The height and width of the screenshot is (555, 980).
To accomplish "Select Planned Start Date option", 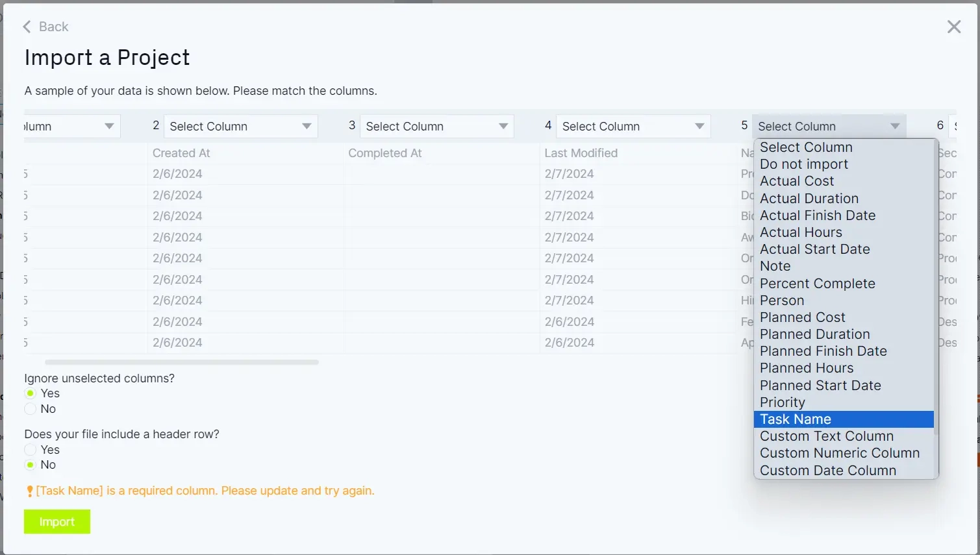I will (820, 386).
